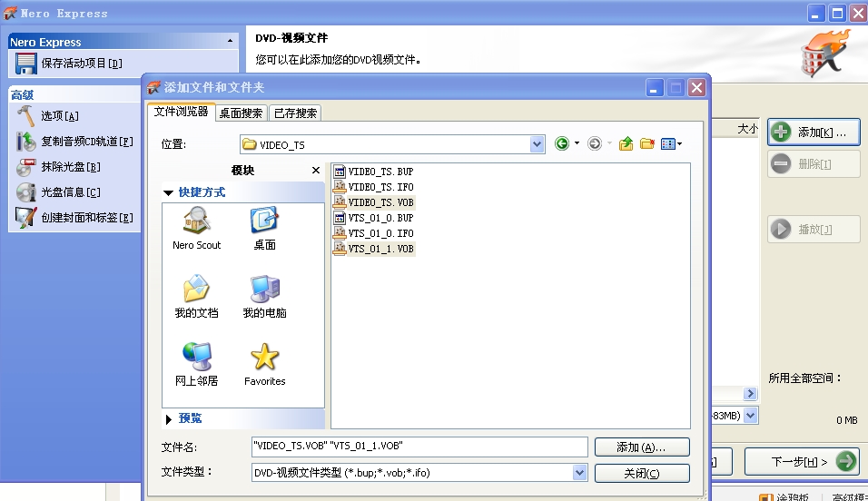Click main window horizontal scrollbar right arrow
Screen dimensions: 868x501
[x=751, y=394]
